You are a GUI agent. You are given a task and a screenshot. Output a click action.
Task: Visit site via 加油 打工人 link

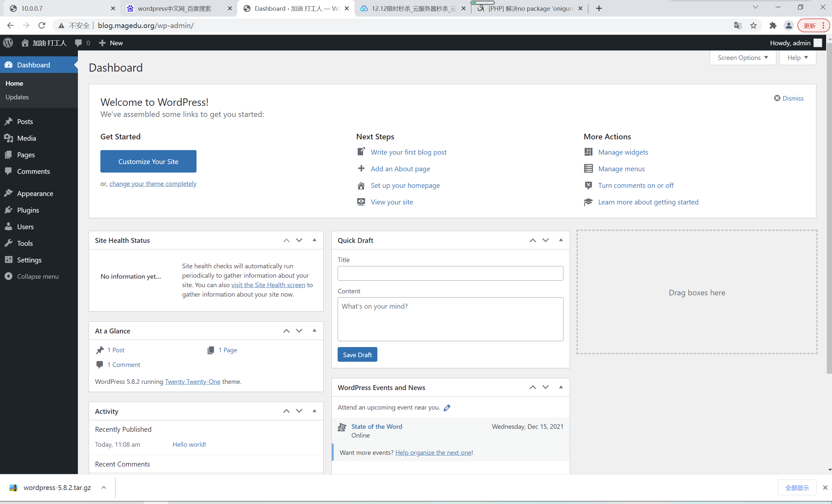coord(44,43)
